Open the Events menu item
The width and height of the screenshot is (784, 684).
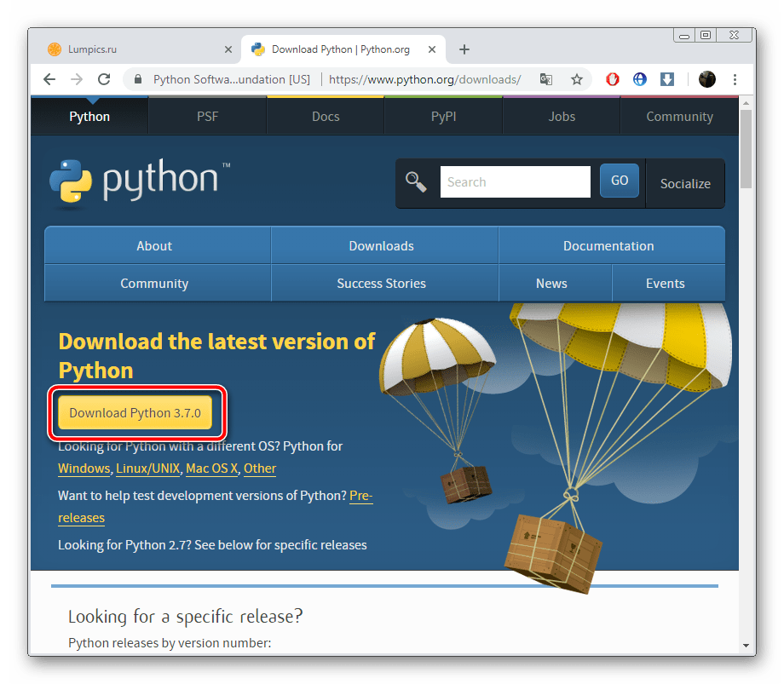click(x=668, y=284)
